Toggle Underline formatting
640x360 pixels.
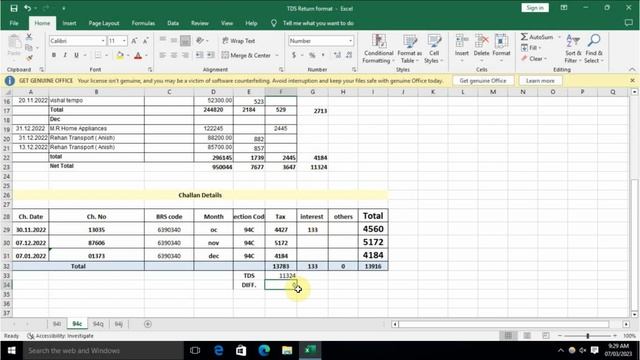76,55
